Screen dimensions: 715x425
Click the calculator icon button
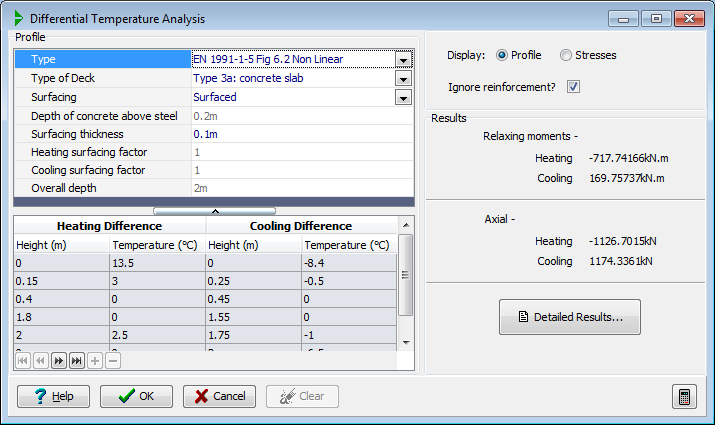tap(684, 396)
